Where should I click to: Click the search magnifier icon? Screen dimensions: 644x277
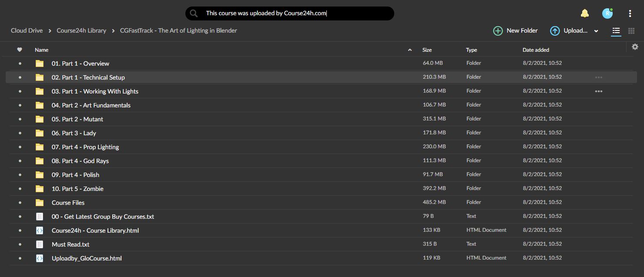[x=194, y=13]
